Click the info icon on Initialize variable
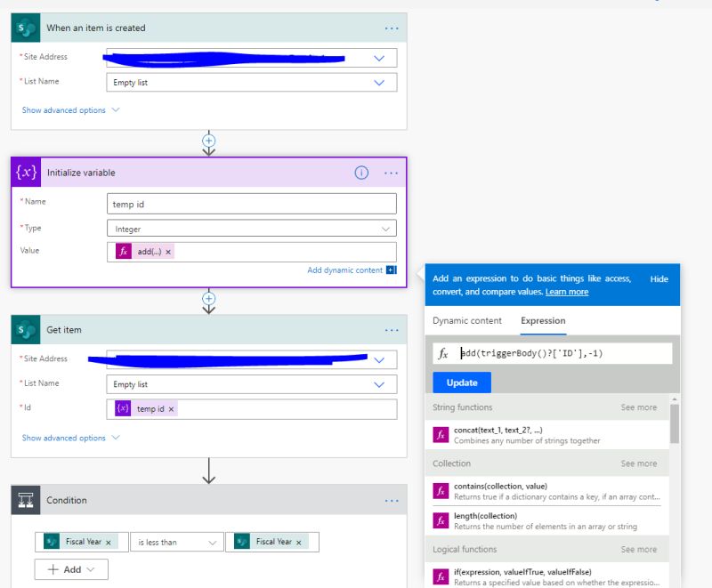This screenshot has height=588, width=712. pos(360,173)
